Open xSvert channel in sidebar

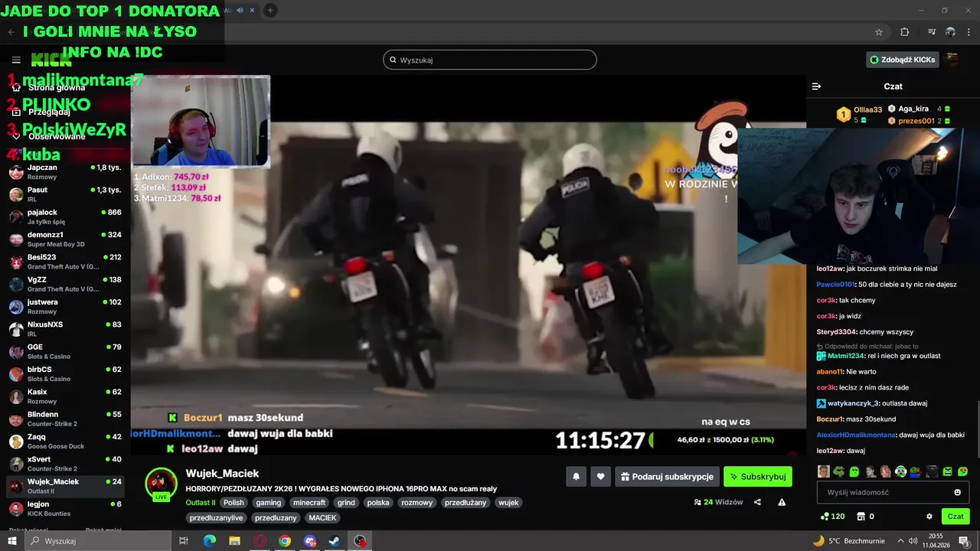coord(65,463)
